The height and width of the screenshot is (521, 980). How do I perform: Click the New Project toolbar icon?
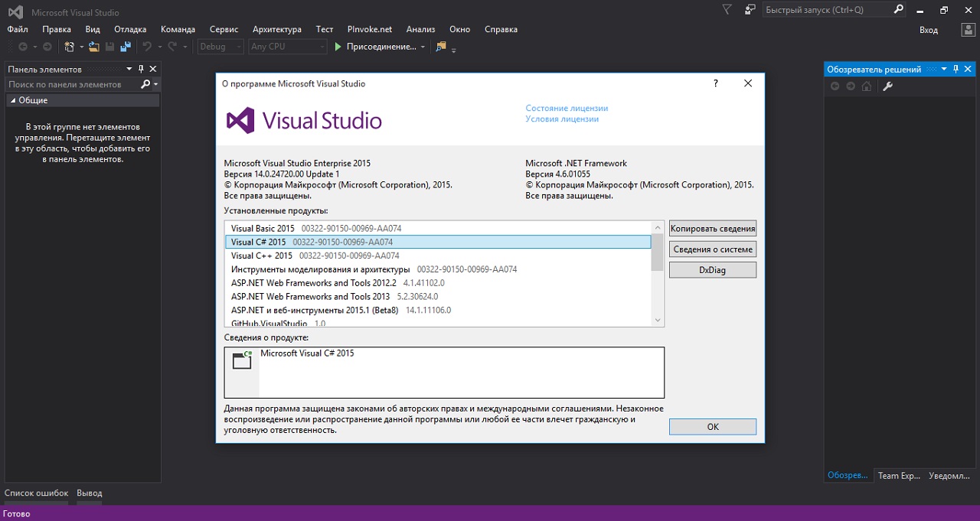pos(70,47)
